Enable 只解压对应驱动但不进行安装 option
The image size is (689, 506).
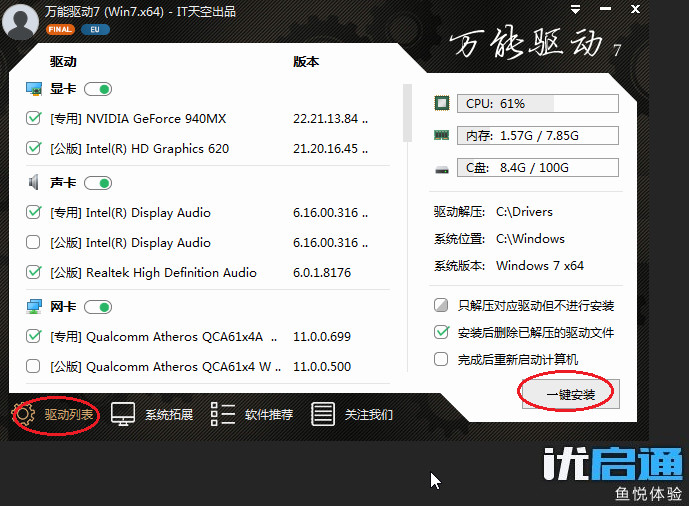click(x=441, y=305)
